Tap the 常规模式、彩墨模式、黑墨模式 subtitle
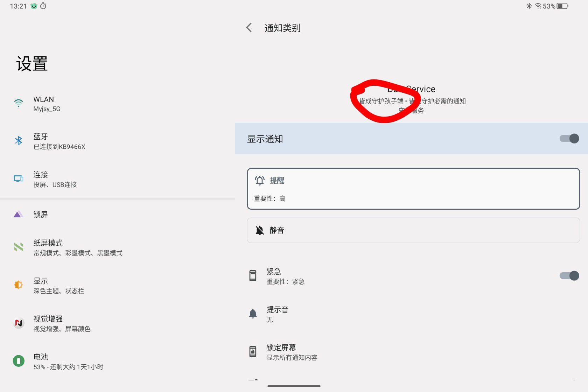The width and height of the screenshot is (588, 392). (x=78, y=253)
